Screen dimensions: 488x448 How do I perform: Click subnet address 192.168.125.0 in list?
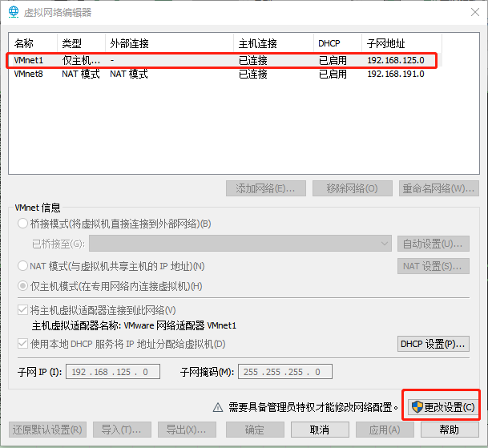[x=396, y=60]
